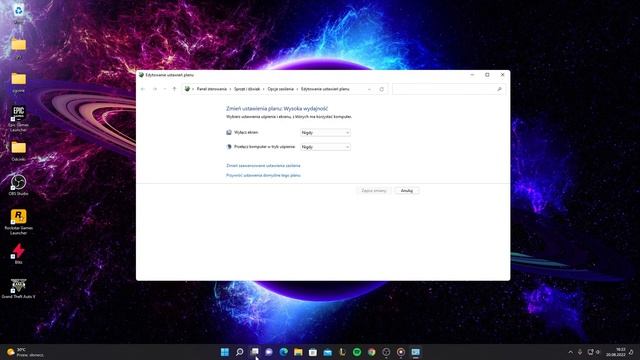Select the Rockstar Games Launcher shortcut
The width and height of the screenshot is (640, 360).
(18, 222)
